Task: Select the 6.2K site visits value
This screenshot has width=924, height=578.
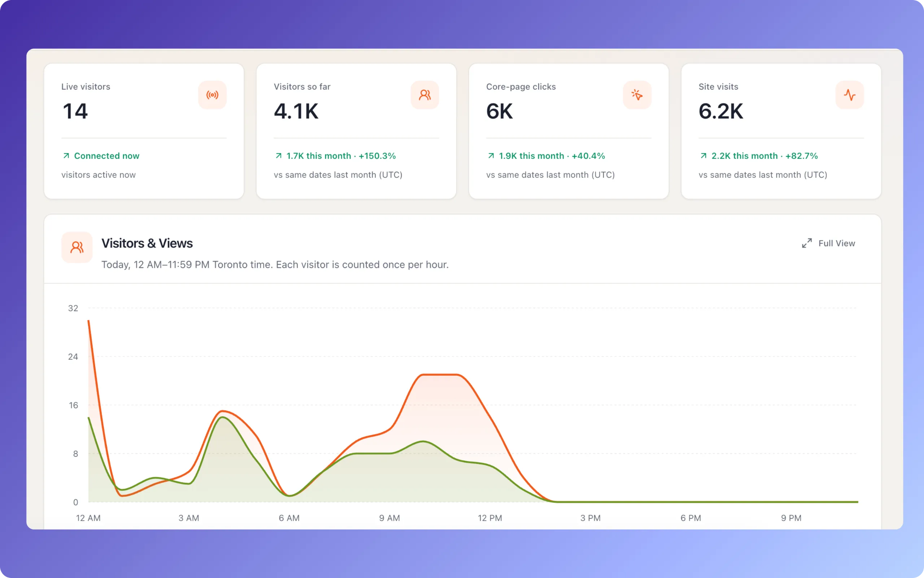Action: (x=721, y=111)
